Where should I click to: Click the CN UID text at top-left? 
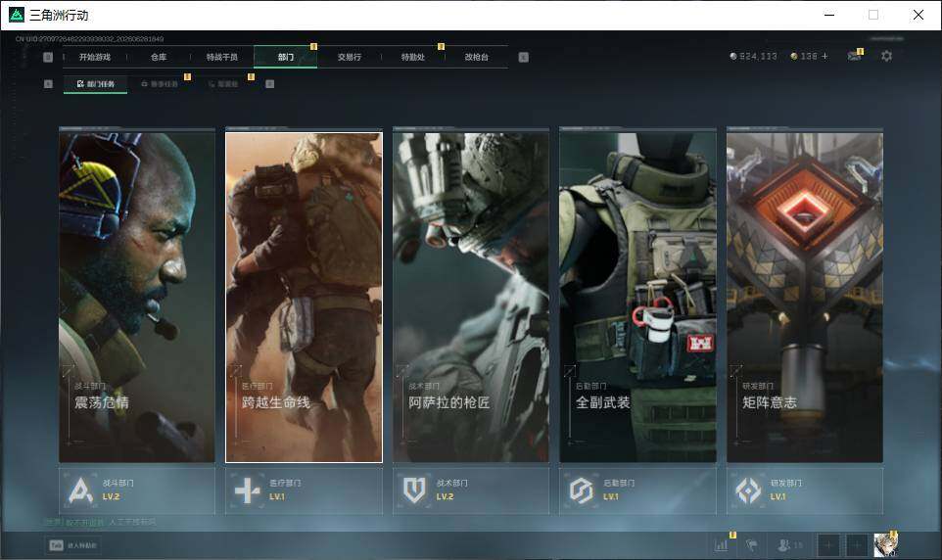point(89,38)
